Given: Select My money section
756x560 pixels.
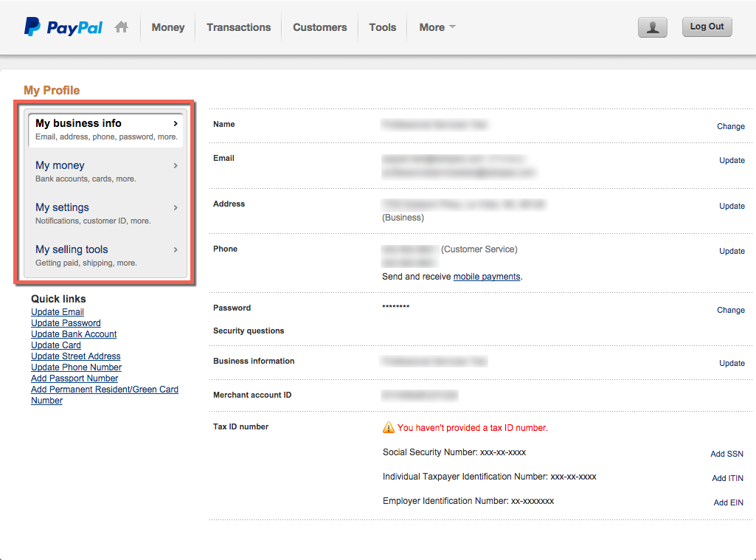Looking at the screenshot, I should pyautogui.click(x=105, y=171).
